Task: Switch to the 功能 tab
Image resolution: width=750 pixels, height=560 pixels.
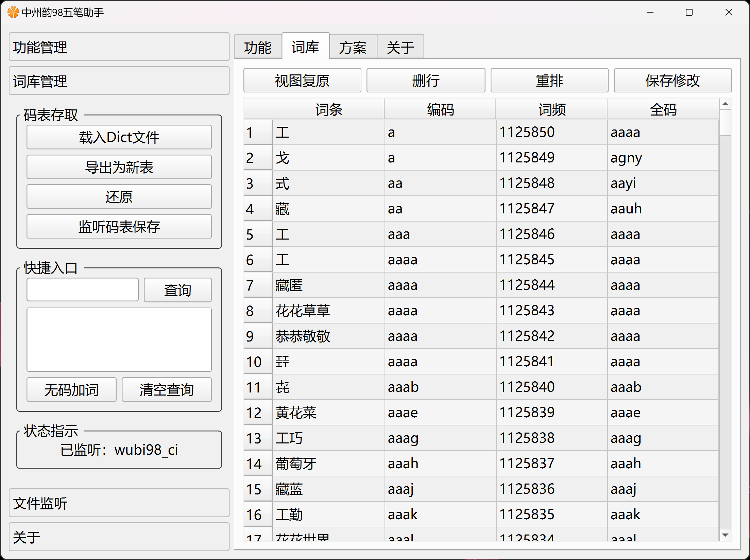Action: pyautogui.click(x=258, y=47)
